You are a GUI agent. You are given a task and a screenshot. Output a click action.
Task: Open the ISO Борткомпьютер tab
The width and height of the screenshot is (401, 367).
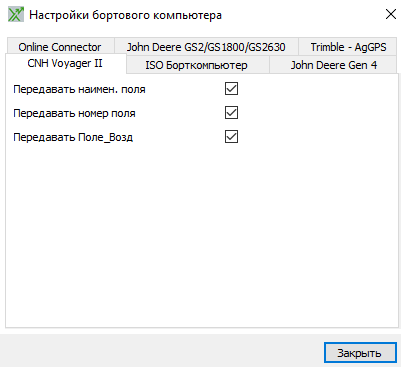197,65
